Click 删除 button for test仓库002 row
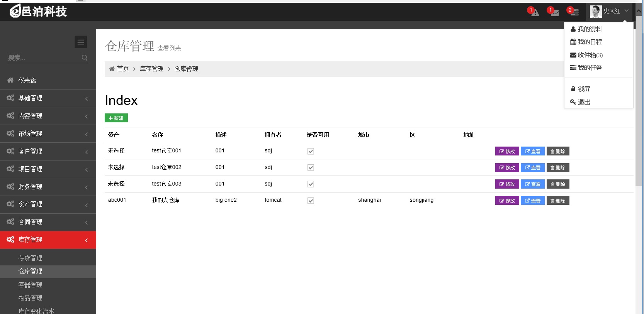The width and height of the screenshot is (644, 314). coord(557,168)
